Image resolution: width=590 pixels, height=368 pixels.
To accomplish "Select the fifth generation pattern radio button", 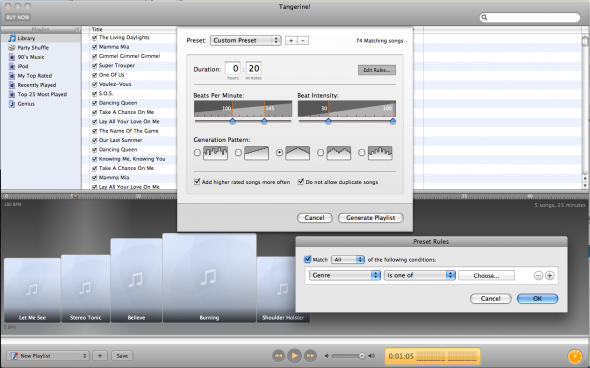I will coord(362,153).
